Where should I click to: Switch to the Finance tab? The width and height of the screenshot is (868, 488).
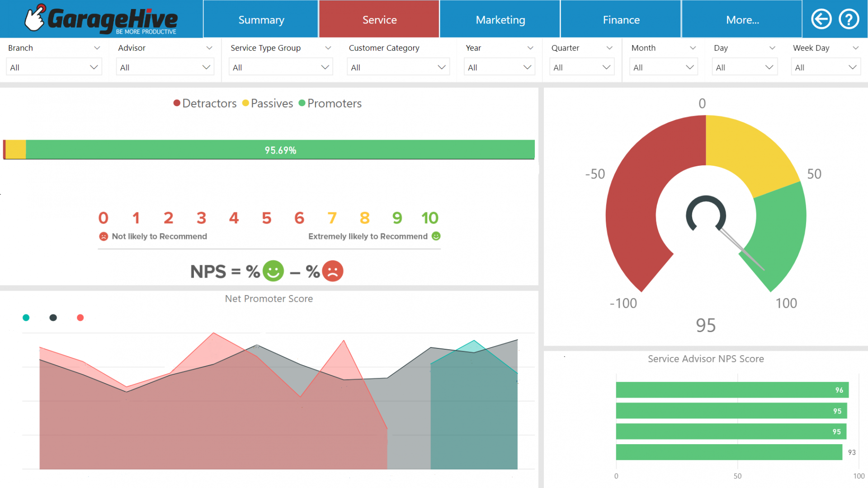coord(621,19)
